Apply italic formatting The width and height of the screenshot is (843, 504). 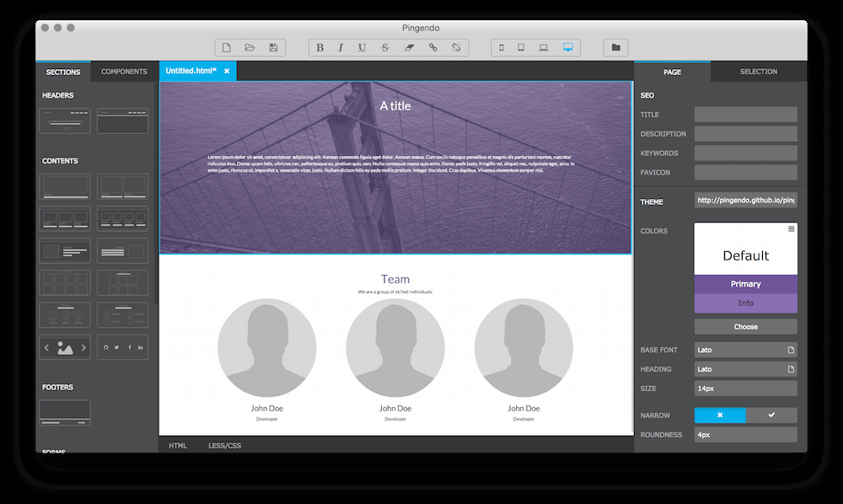pos(341,47)
